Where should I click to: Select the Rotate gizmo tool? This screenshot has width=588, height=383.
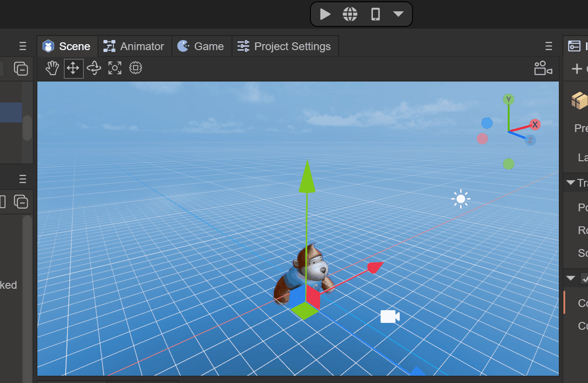click(94, 68)
